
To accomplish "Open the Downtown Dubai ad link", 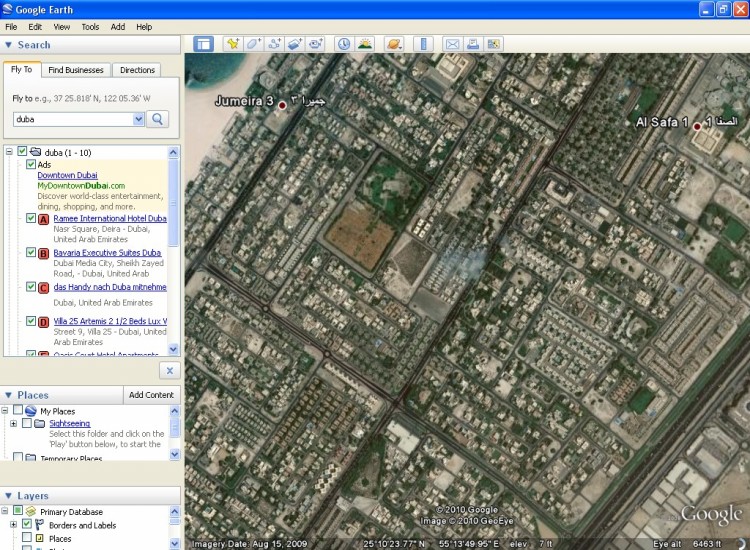I will point(67,175).
